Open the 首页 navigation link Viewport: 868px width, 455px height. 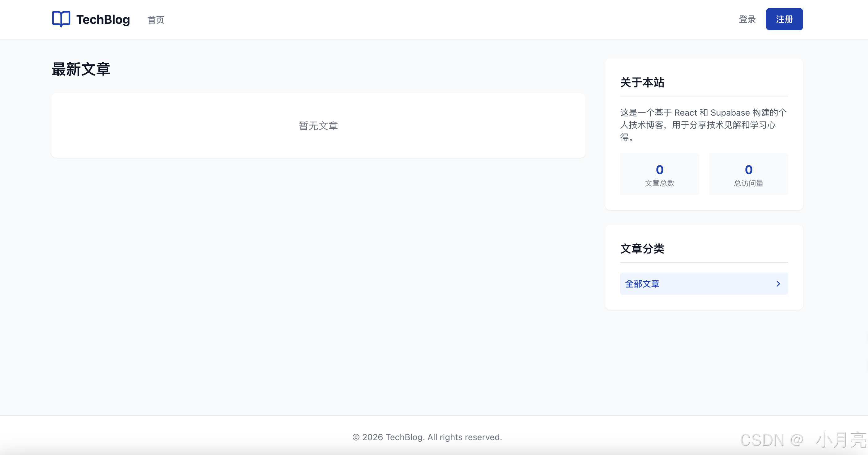pyautogui.click(x=156, y=19)
